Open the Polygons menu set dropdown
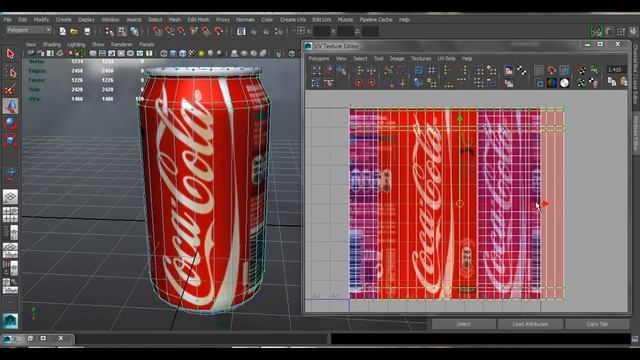The height and width of the screenshot is (360, 640). tap(29, 30)
